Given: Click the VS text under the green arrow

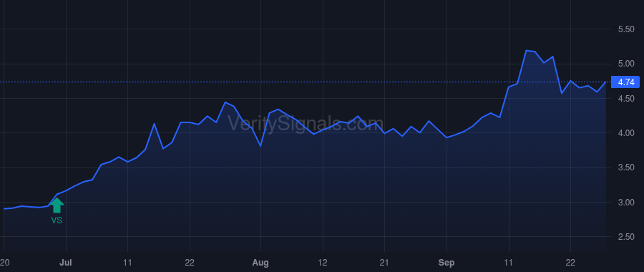Looking at the screenshot, I should [x=57, y=220].
